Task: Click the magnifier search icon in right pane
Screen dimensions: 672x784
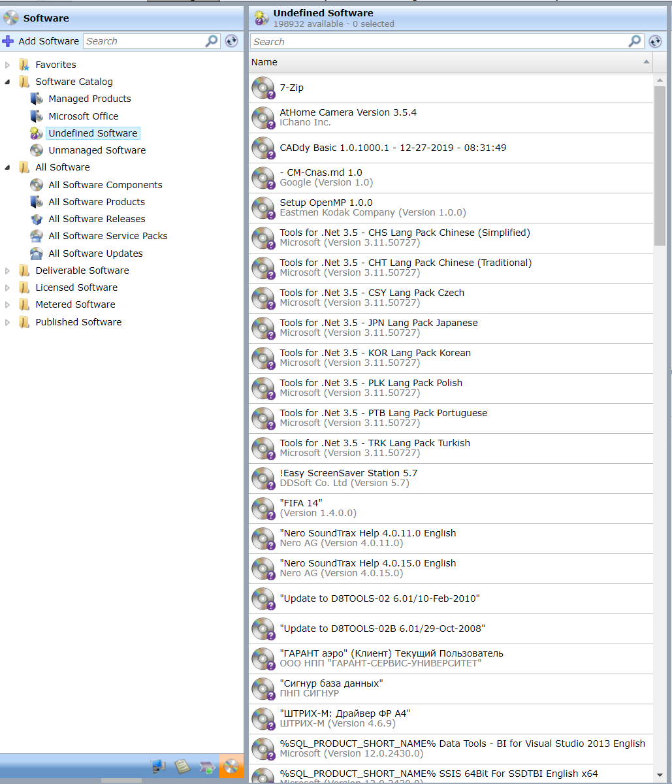Action: coord(633,41)
